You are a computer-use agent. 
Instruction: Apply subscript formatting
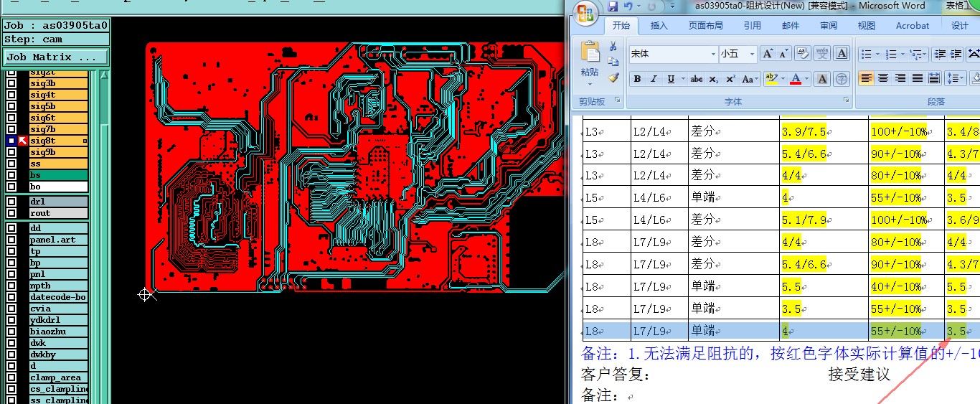tap(714, 79)
